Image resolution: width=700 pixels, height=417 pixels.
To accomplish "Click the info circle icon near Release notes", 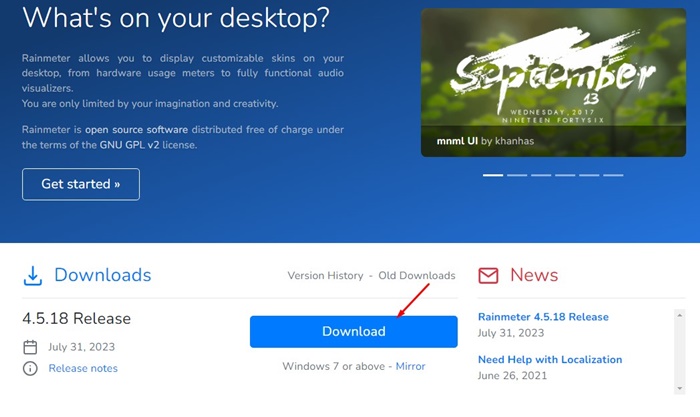I will click(30, 368).
